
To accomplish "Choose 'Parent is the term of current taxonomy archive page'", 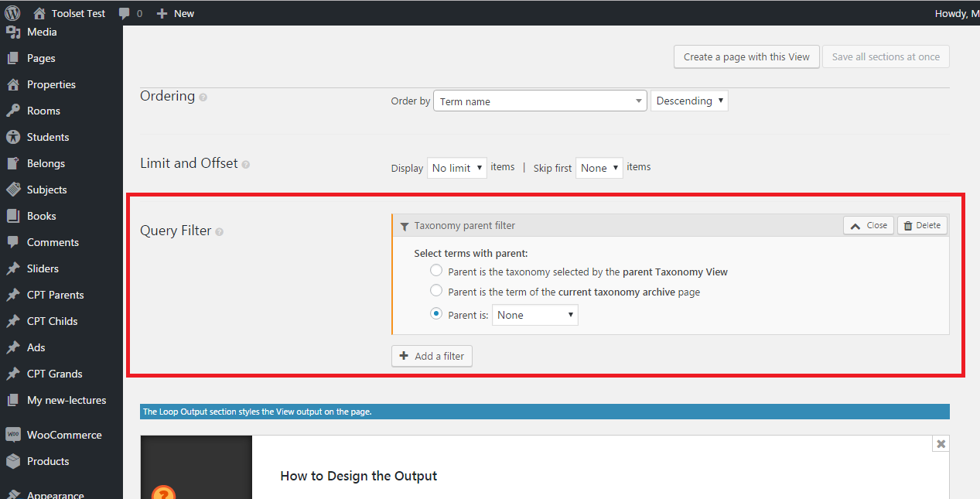I will [x=435, y=291].
